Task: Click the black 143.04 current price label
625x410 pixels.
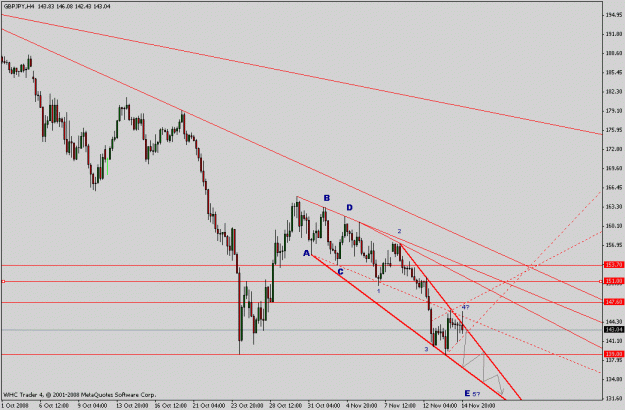Action: pyautogui.click(x=614, y=330)
